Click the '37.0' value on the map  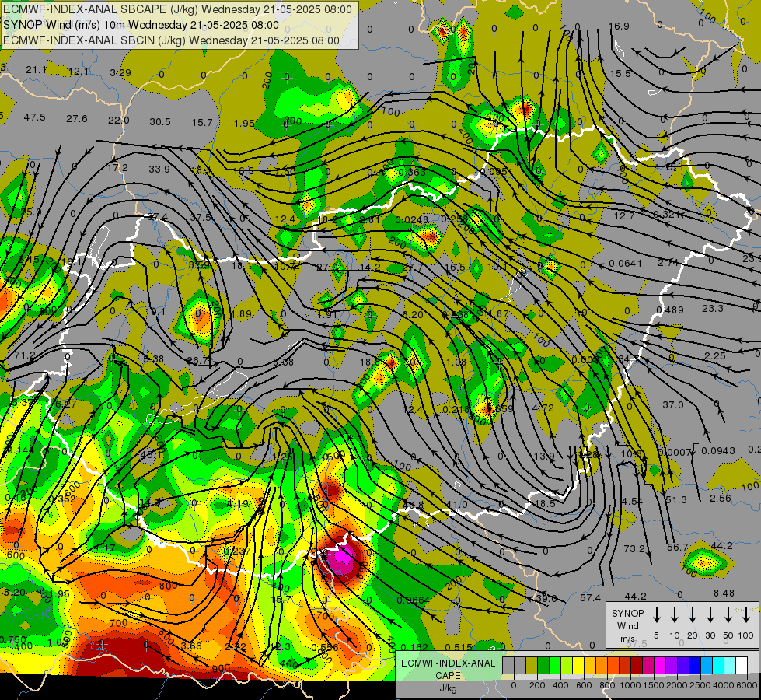pyautogui.click(x=672, y=404)
